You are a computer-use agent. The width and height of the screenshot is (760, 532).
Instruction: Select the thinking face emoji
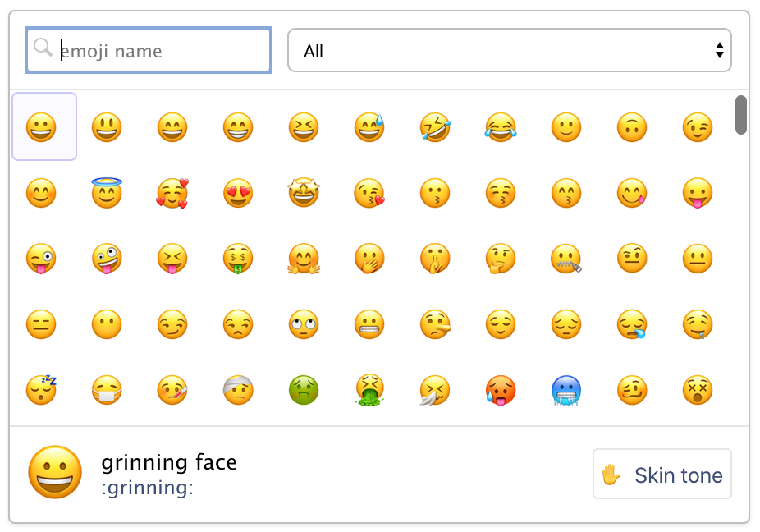click(x=501, y=259)
